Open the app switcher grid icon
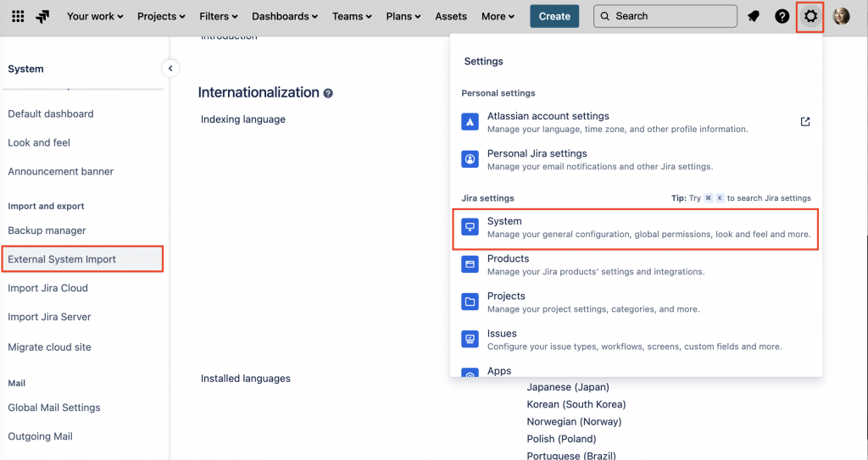This screenshot has height=460, width=868. [x=18, y=16]
